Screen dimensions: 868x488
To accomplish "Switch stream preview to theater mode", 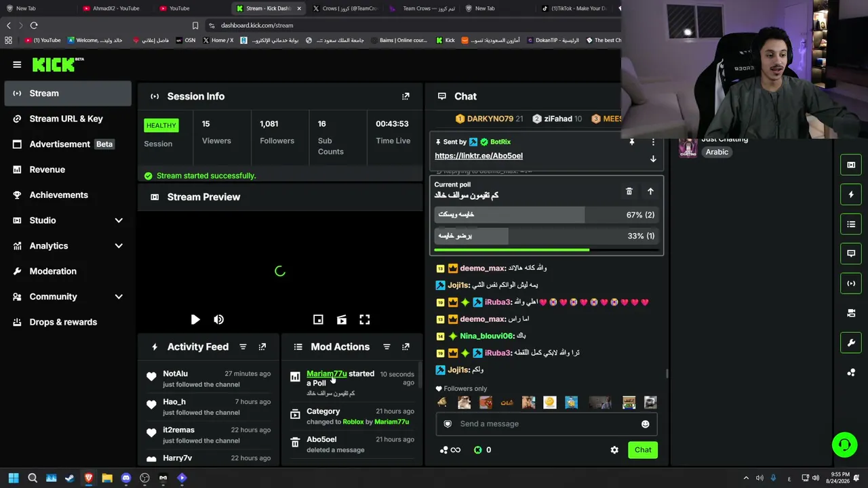I will [342, 319].
